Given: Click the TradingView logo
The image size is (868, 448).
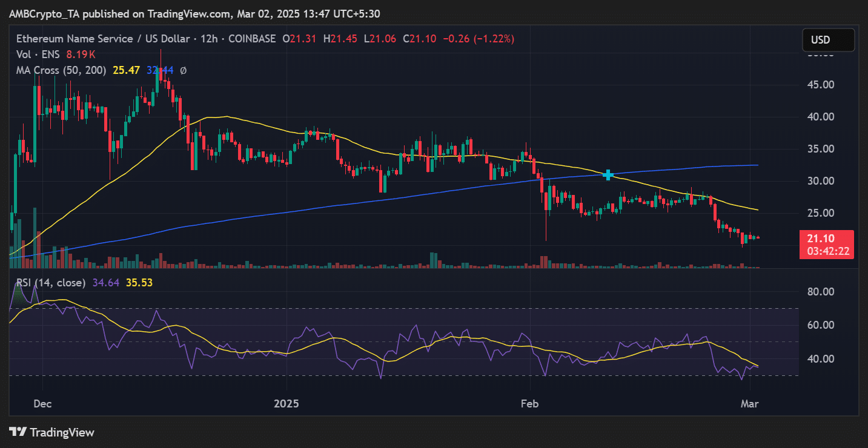Looking at the screenshot, I should [x=52, y=432].
